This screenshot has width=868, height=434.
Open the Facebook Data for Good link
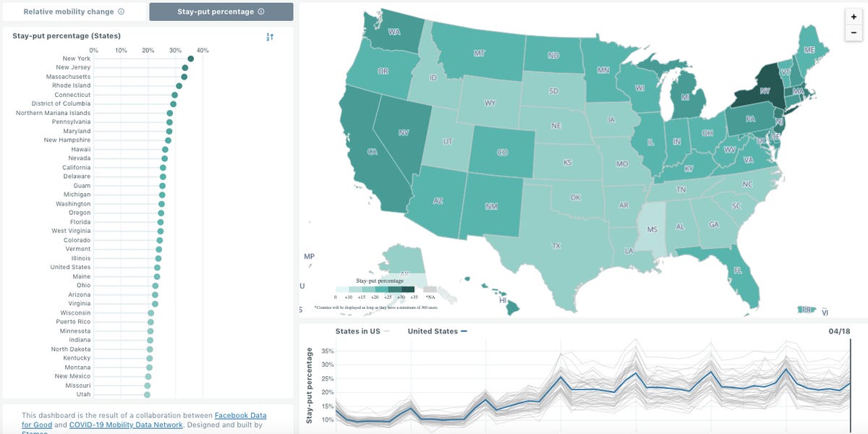pos(240,415)
